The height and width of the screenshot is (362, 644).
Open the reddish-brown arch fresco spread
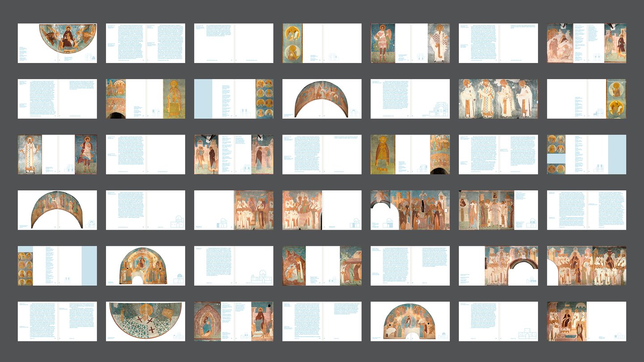(x=322, y=99)
